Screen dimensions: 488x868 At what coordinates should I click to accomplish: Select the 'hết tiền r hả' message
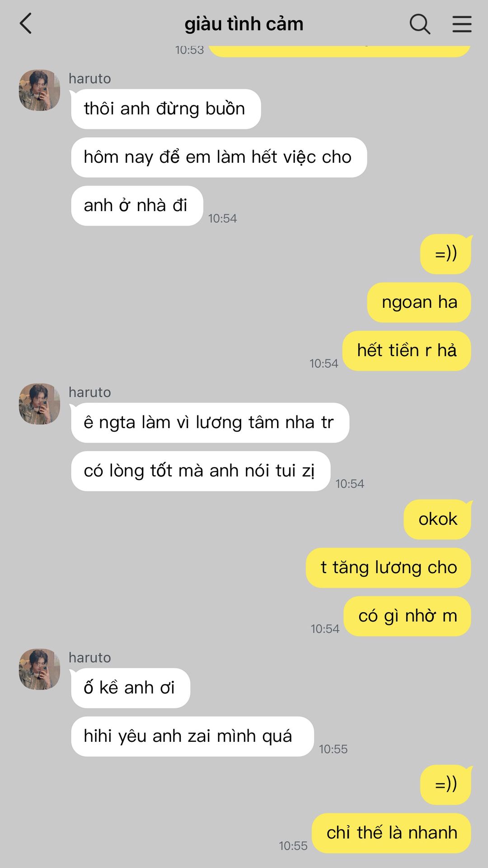[407, 351]
